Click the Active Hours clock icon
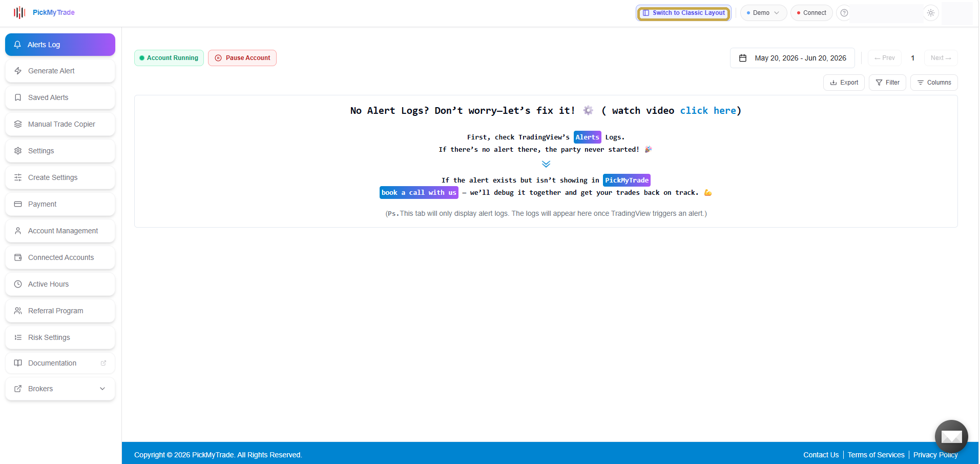The image size is (980, 464). click(18, 284)
